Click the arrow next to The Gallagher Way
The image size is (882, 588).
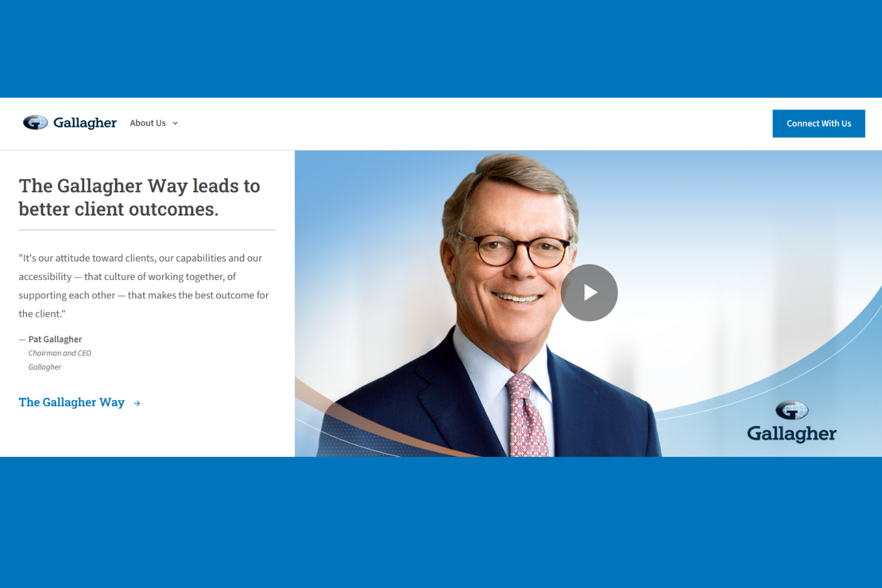[x=137, y=403]
